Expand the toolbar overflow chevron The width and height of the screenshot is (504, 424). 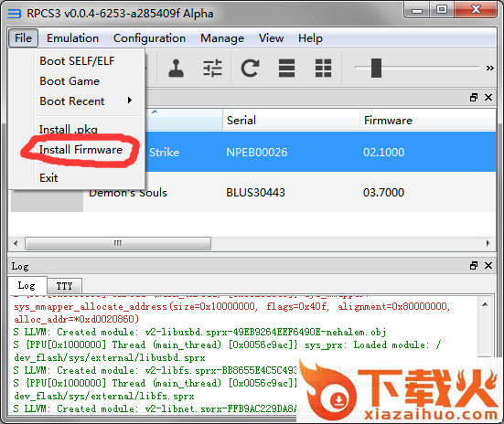click(x=490, y=69)
